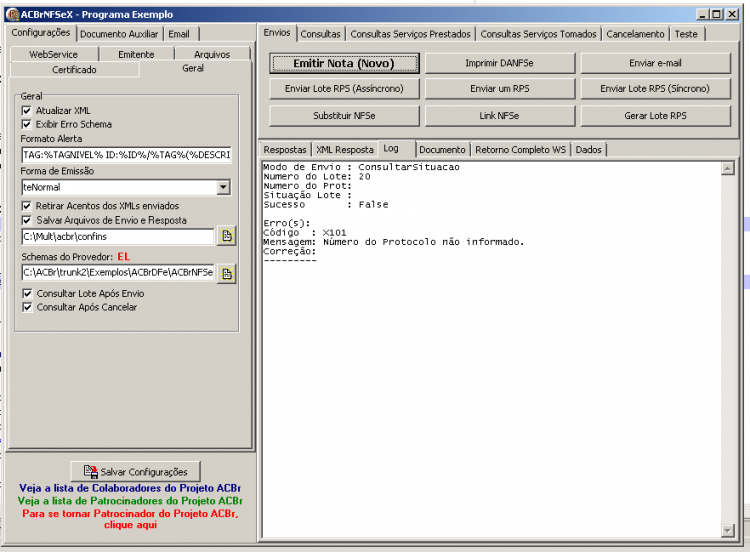Open the Cancelamento tab
Image resolution: width=750 pixels, height=552 pixels.
pyautogui.click(x=635, y=34)
